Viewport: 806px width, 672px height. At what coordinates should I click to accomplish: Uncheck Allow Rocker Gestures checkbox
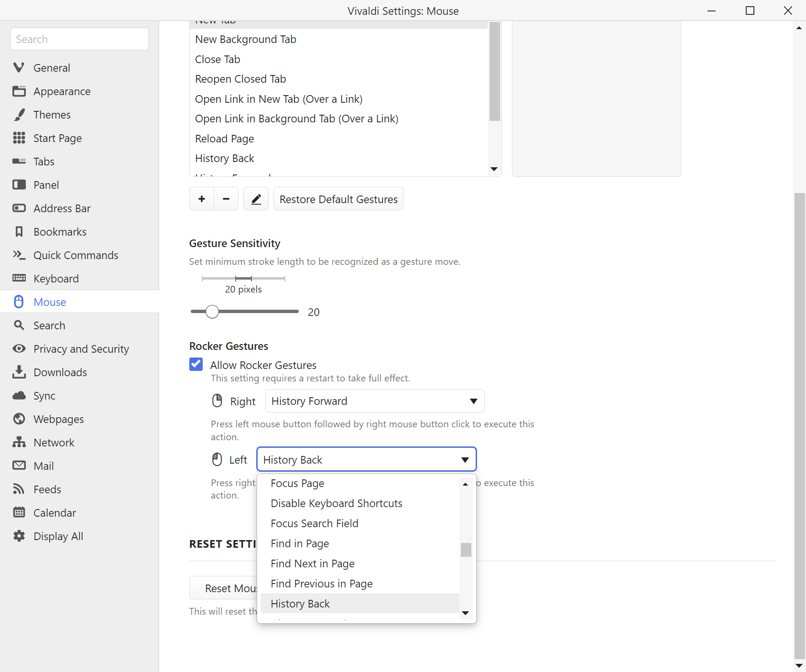coord(196,365)
